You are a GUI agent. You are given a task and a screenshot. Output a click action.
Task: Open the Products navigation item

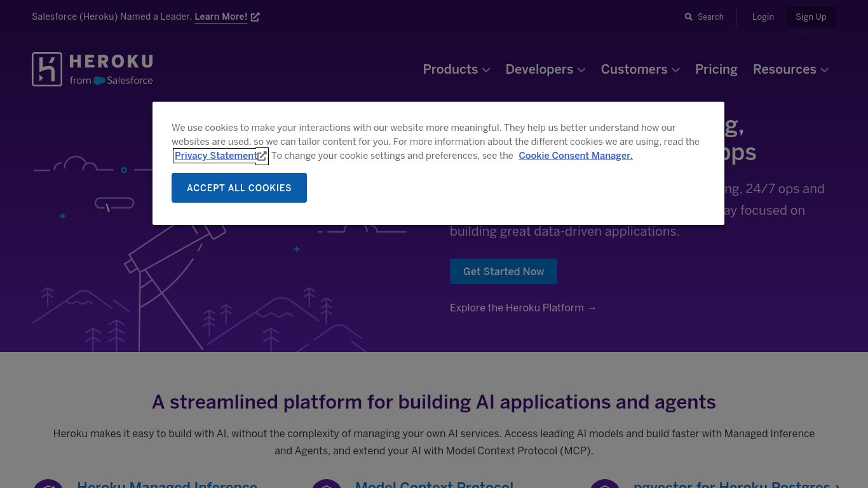[451, 69]
